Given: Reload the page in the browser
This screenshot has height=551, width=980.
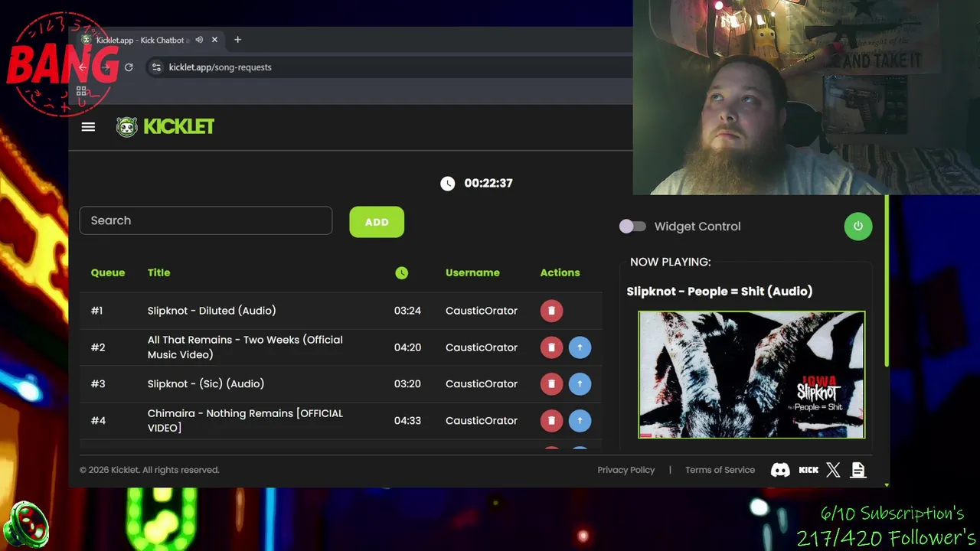Looking at the screenshot, I should (129, 67).
